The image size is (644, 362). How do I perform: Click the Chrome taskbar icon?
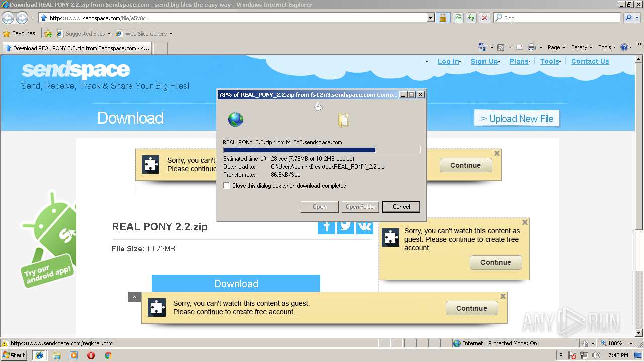[x=108, y=355]
